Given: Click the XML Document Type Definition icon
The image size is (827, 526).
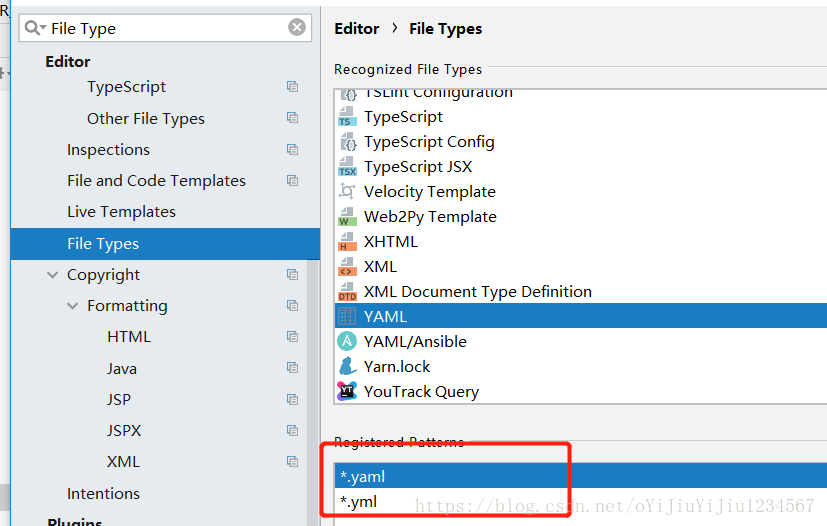Looking at the screenshot, I should pos(347,292).
